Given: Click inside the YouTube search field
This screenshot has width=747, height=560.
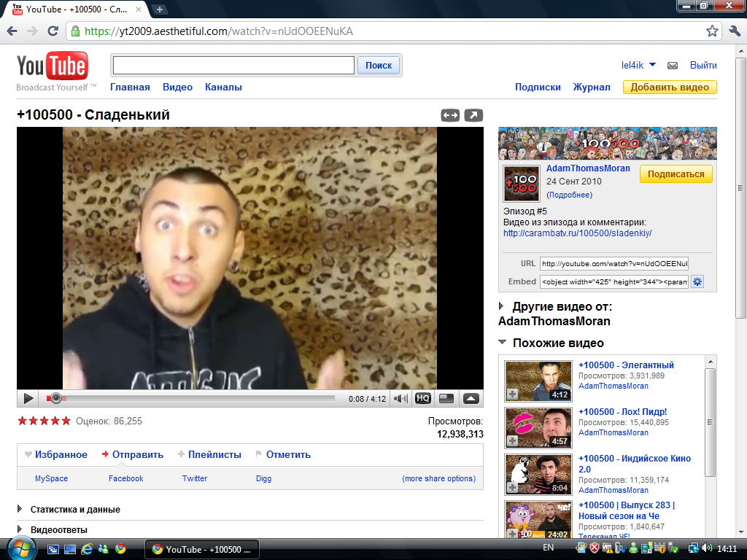Looking at the screenshot, I should (233, 65).
